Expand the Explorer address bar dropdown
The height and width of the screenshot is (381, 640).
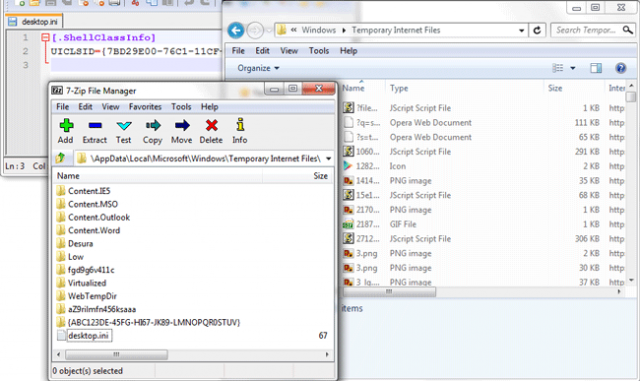point(521,31)
